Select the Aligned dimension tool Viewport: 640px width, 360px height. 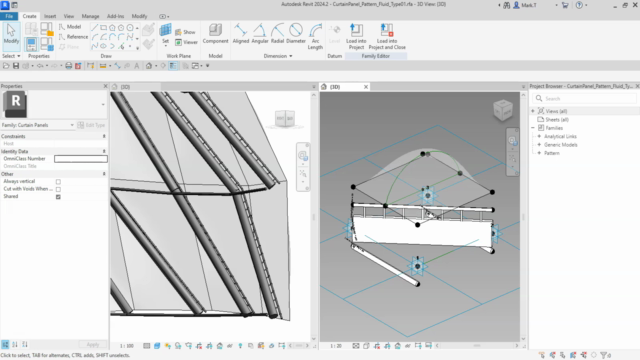point(241,34)
